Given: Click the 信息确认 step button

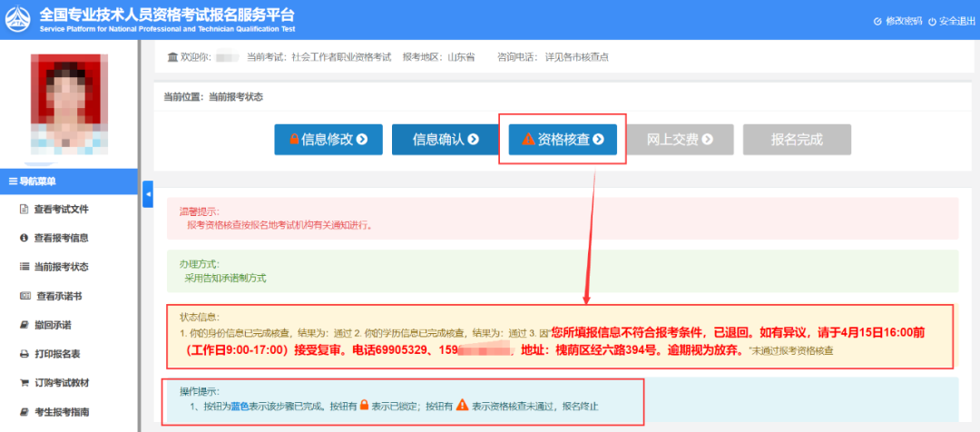Looking at the screenshot, I should (446, 140).
